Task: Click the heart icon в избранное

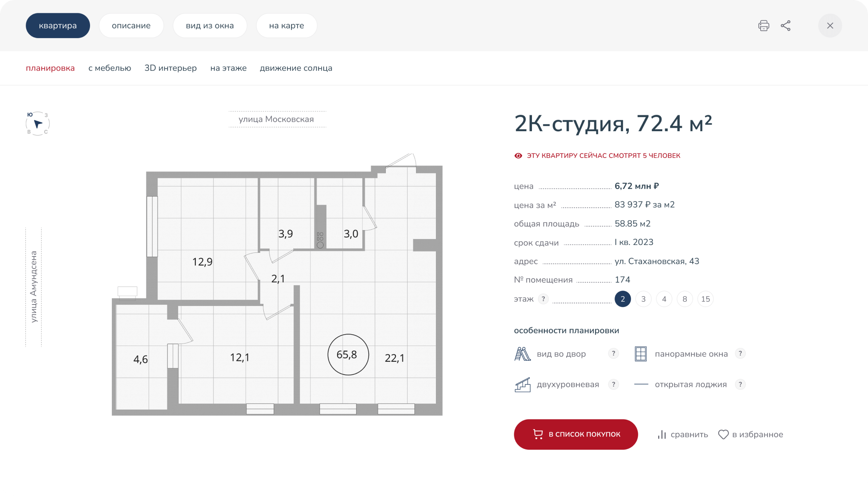Action: click(723, 435)
